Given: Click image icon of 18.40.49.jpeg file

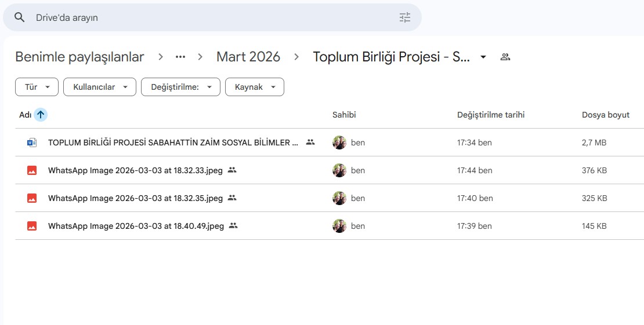Looking at the screenshot, I should tap(32, 226).
